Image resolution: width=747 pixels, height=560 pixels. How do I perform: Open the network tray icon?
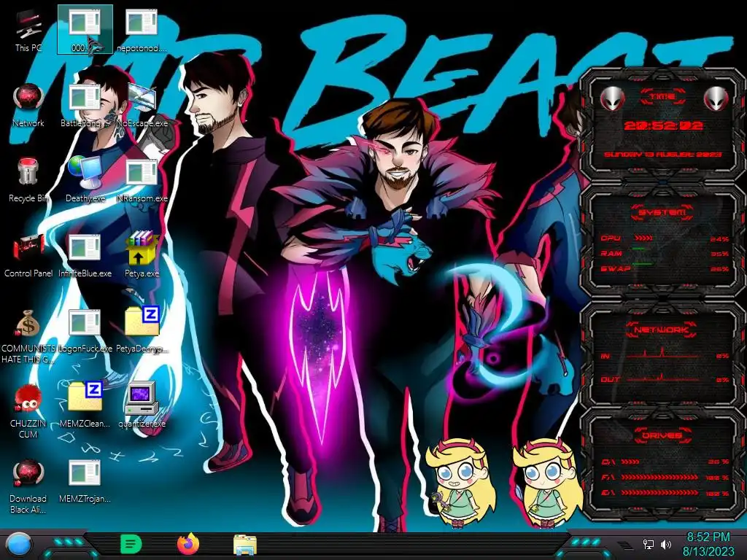[649, 544]
